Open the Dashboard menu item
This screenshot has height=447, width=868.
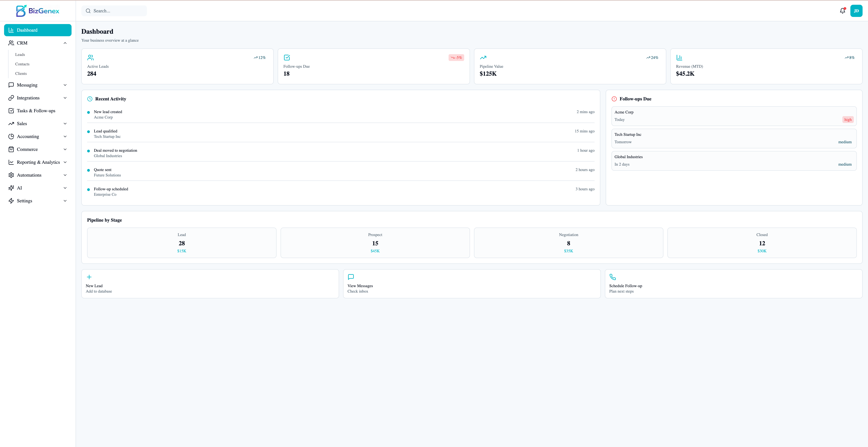click(x=37, y=30)
